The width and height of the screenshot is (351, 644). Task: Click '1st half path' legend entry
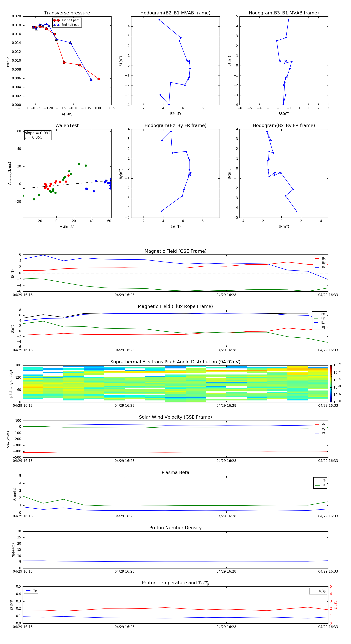click(x=67, y=20)
